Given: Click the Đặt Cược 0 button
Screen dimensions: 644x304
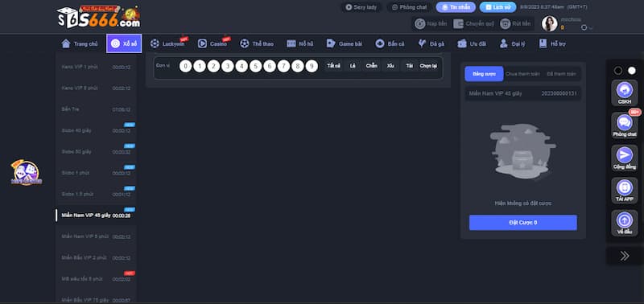Looking at the screenshot, I should click(x=522, y=223).
